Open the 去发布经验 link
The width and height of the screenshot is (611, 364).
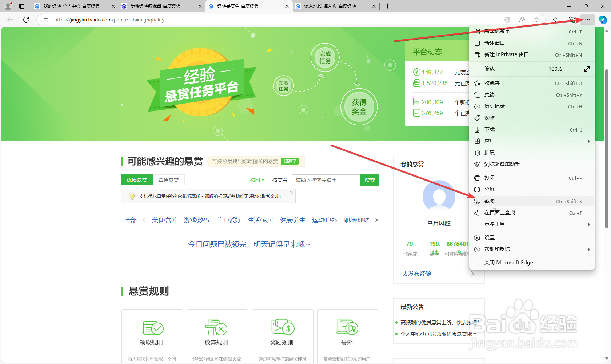[417, 274]
